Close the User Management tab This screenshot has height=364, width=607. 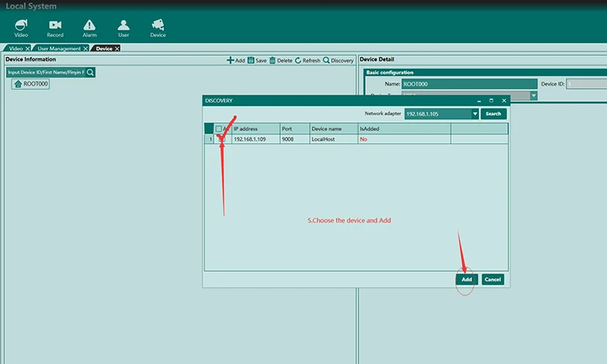pos(86,49)
